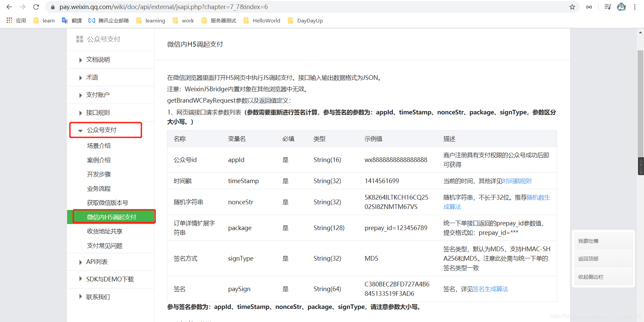Expand the SDK与DEMO下载 section
Viewport: 644px width, 322px height.
coord(111,279)
